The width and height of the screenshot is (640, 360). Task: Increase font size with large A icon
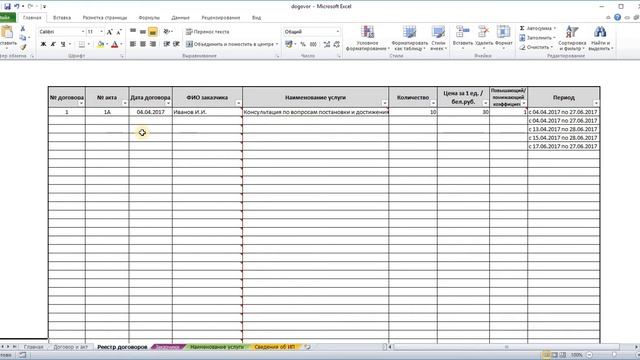pyautogui.click(x=109, y=32)
